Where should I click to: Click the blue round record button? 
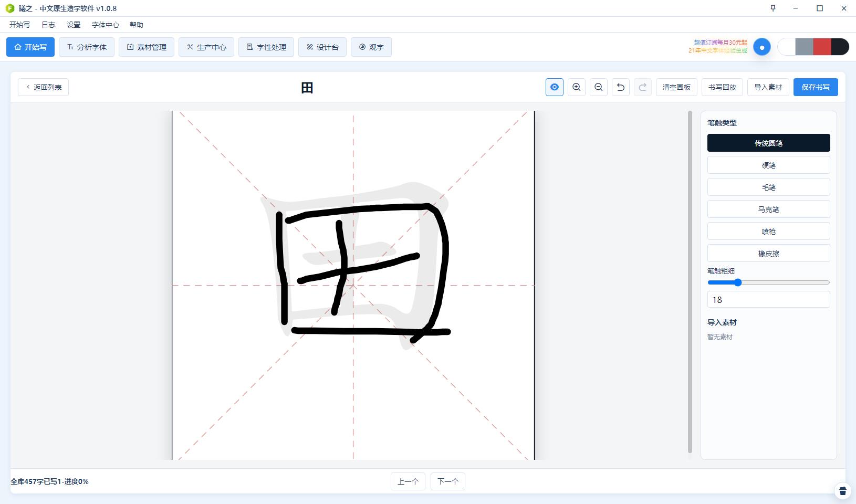click(x=761, y=47)
